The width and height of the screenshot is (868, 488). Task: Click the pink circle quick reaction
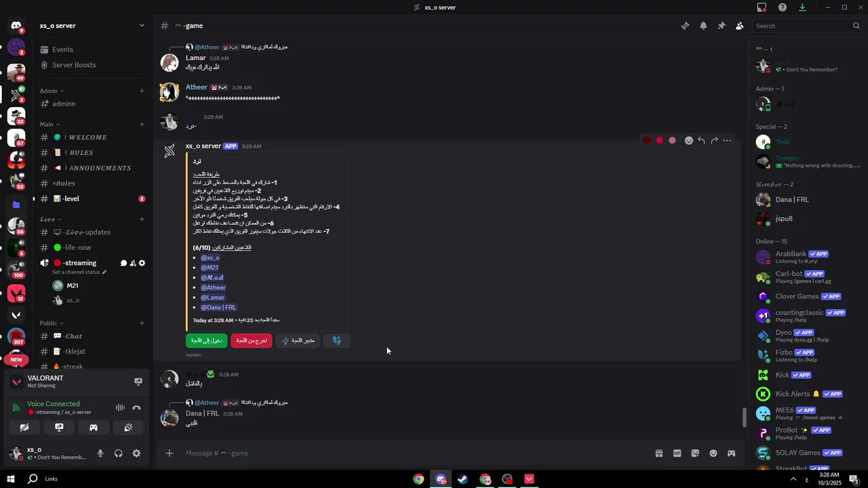pos(672,140)
